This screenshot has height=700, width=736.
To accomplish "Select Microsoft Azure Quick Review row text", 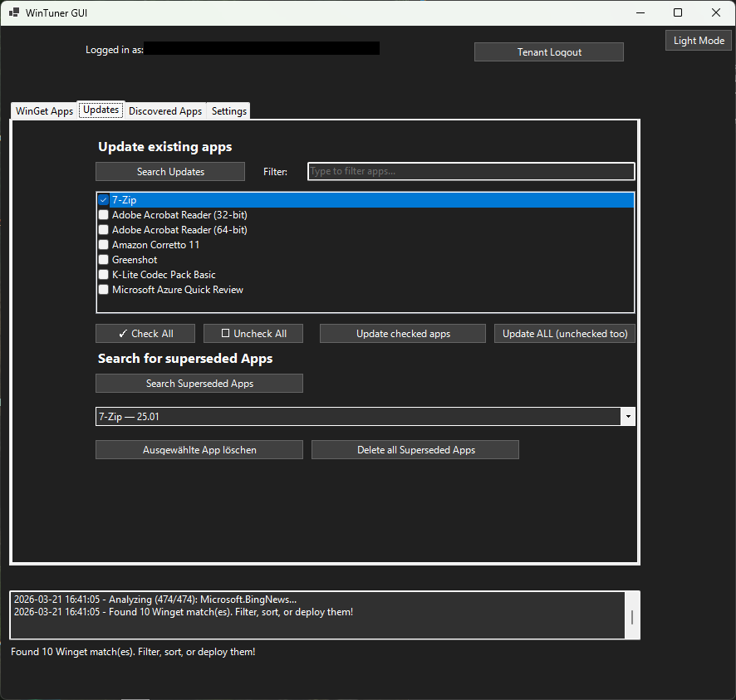I will [178, 290].
